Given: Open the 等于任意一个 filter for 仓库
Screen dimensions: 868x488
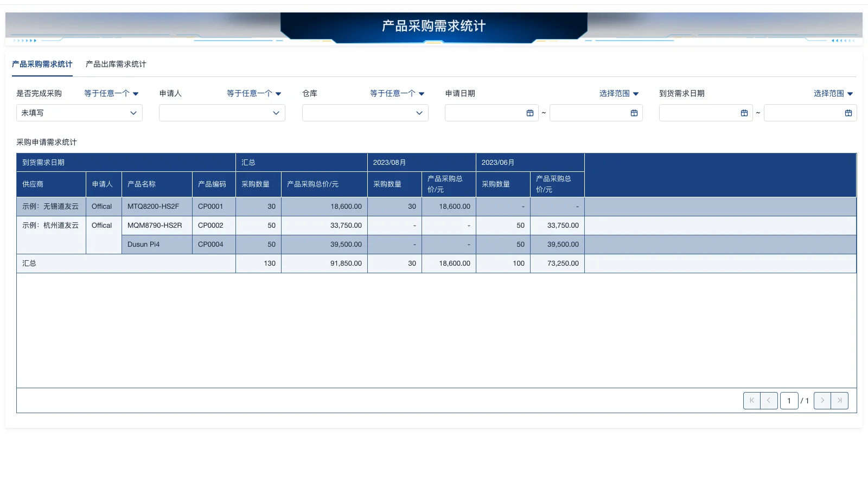Looking at the screenshot, I should click(x=397, y=93).
